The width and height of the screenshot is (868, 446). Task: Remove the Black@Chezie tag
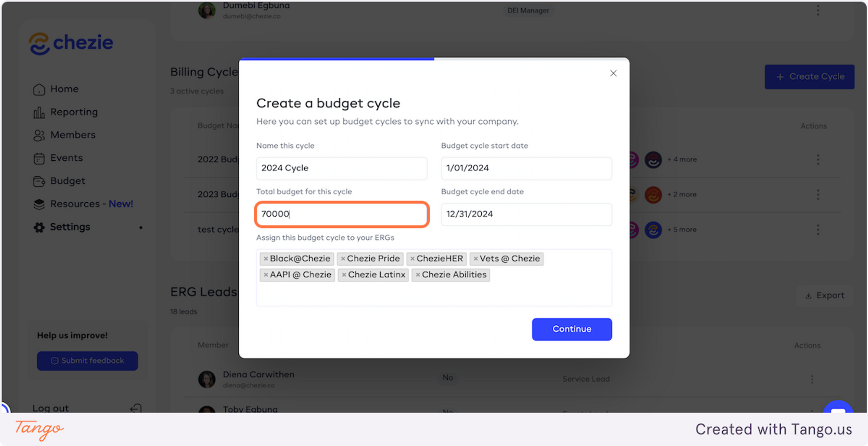266,259
